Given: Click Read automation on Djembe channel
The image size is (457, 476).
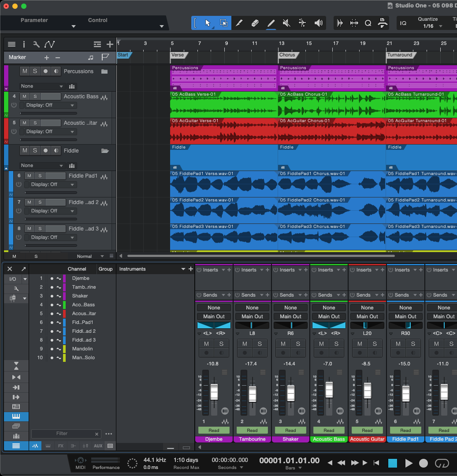Looking at the screenshot, I should pyautogui.click(x=214, y=431).
